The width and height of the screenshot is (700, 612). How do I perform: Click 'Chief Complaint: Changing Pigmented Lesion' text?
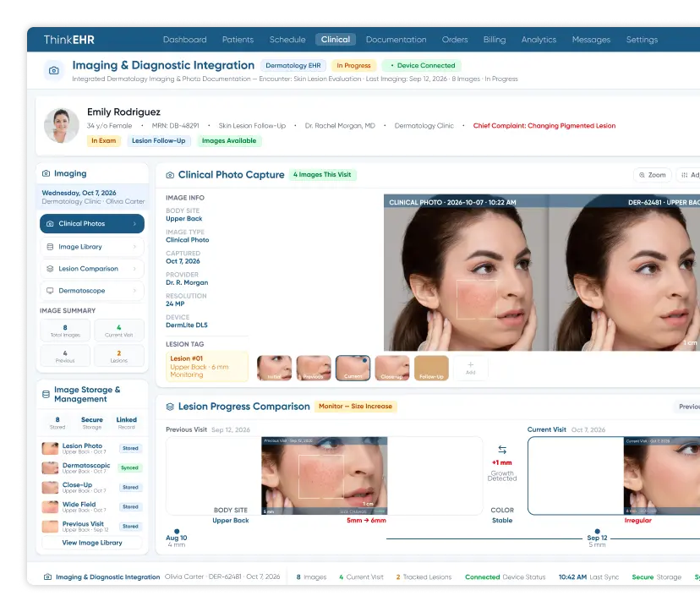click(x=544, y=126)
